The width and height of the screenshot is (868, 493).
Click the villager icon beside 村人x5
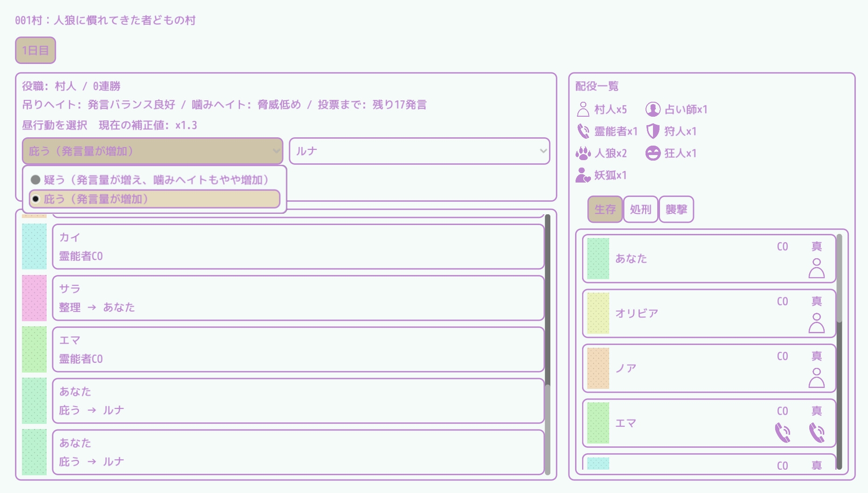pyautogui.click(x=583, y=109)
